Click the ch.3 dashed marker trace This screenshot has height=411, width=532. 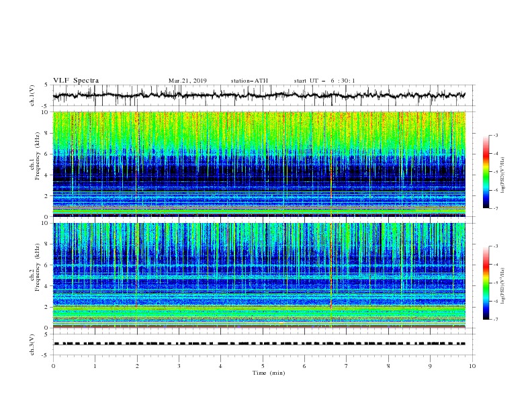pos(259,344)
